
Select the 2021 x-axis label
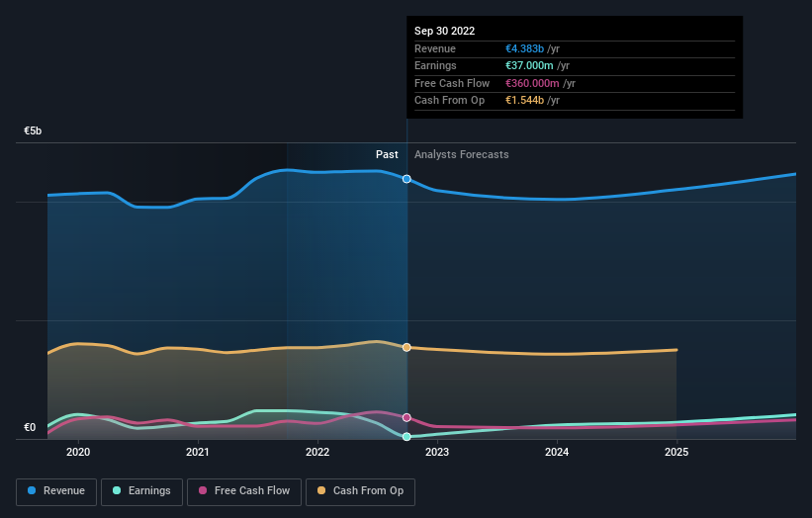pos(198,452)
